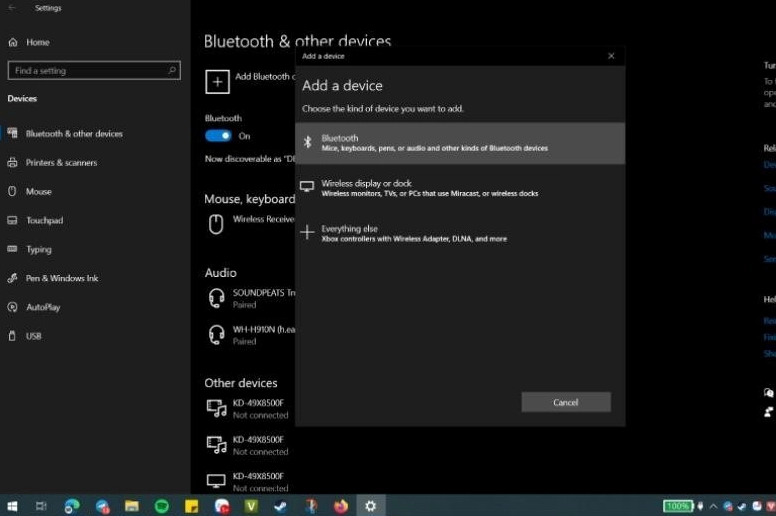The height and width of the screenshot is (516, 776).
Task: Open Pen & Windows Ink settings
Action: pyautogui.click(x=62, y=278)
